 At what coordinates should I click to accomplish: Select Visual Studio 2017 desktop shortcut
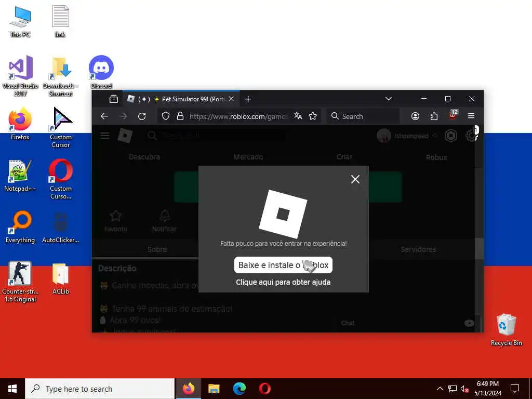coord(20,76)
